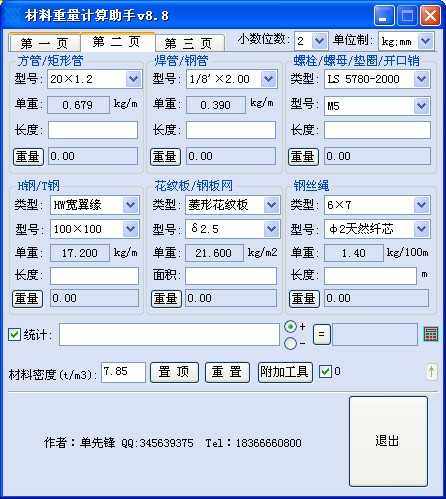Click author text 作者：单先锋
This screenshot has height=499, width=446.
pos(79,443)
